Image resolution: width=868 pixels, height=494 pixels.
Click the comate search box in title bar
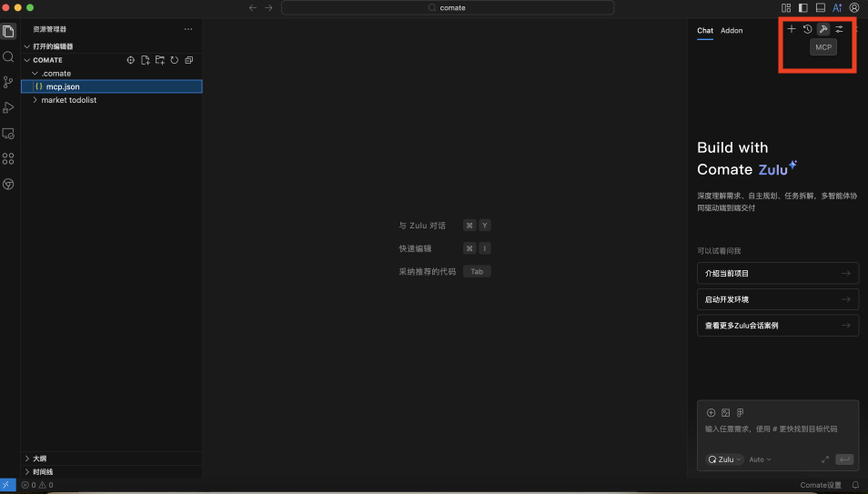448,8
